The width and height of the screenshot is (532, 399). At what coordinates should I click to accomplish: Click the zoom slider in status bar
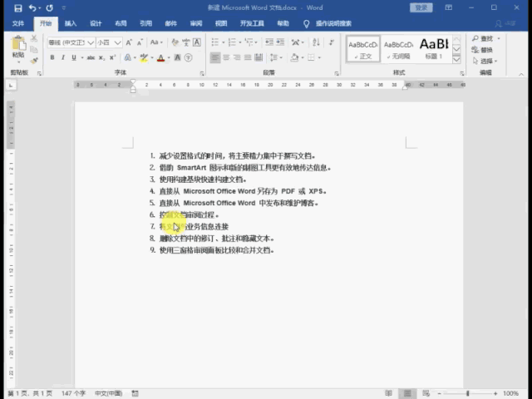468,393
